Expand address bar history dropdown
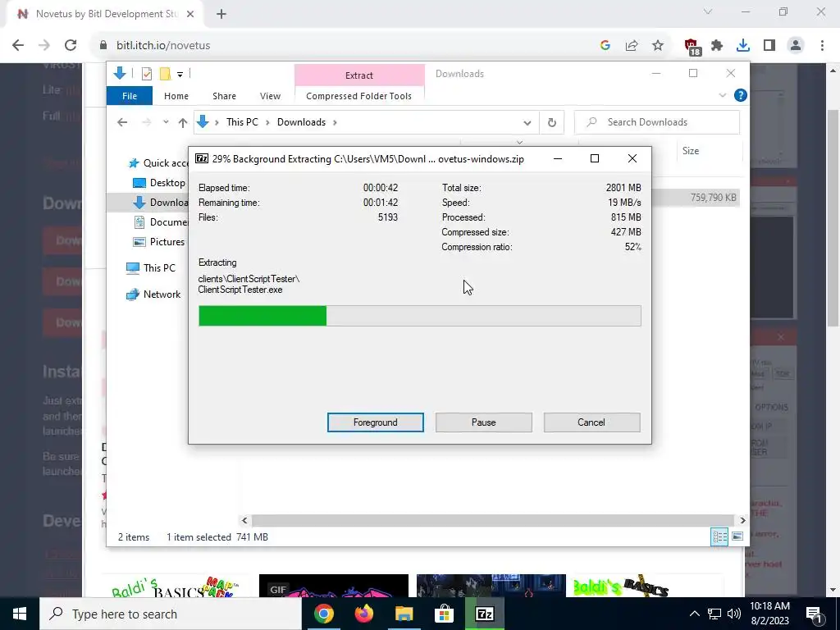 tap(527, 123)
